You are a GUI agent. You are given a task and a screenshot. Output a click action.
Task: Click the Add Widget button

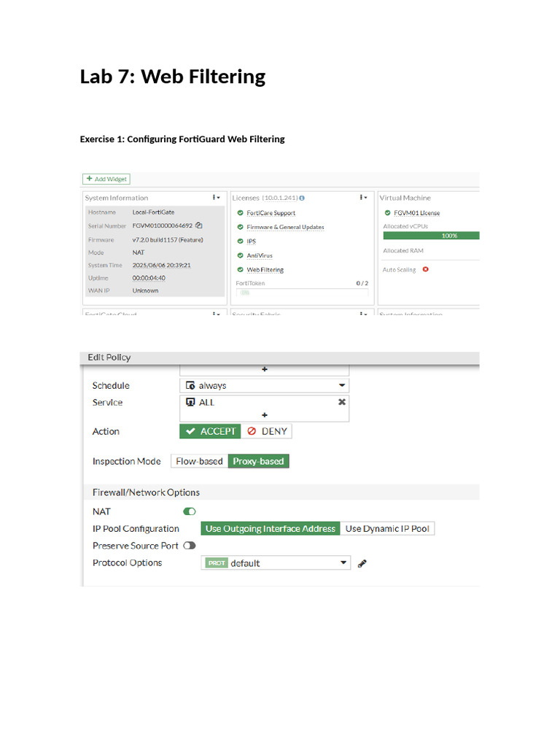pyautogui.click(x=106, y=179)
